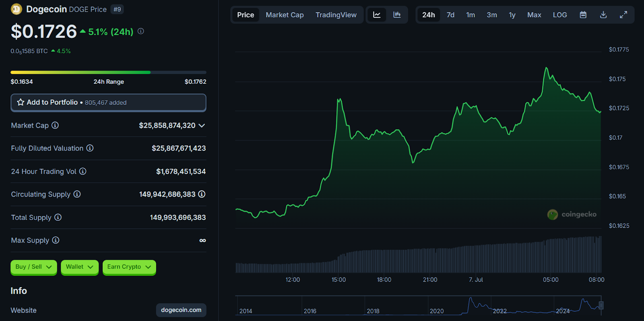Click the range handle on the historical mini chart
This screenshot has height=321, width=644.
coord(601,305)
